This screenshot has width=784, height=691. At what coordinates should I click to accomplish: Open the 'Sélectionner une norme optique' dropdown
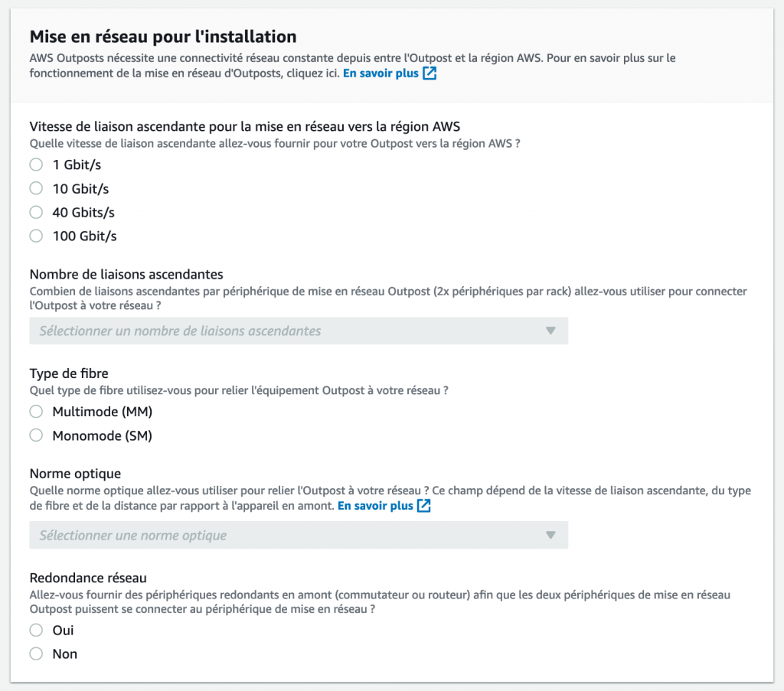pos(299,535)
